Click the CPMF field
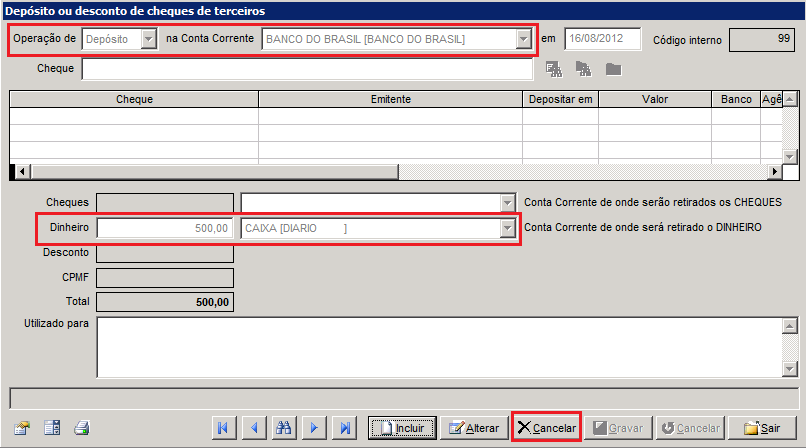The image size is (806, 448). [x=165, y=277]
